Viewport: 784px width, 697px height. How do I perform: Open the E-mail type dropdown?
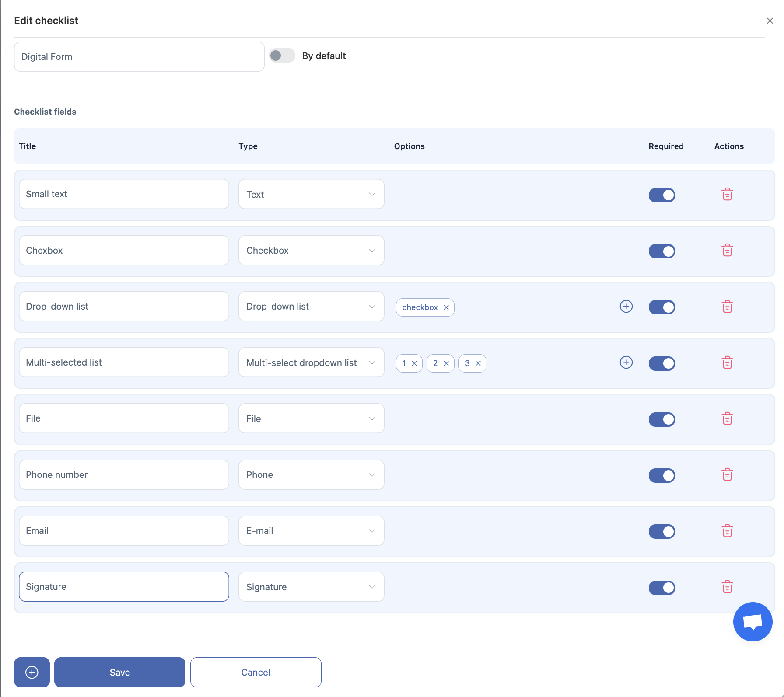click(x=311, y=531)
